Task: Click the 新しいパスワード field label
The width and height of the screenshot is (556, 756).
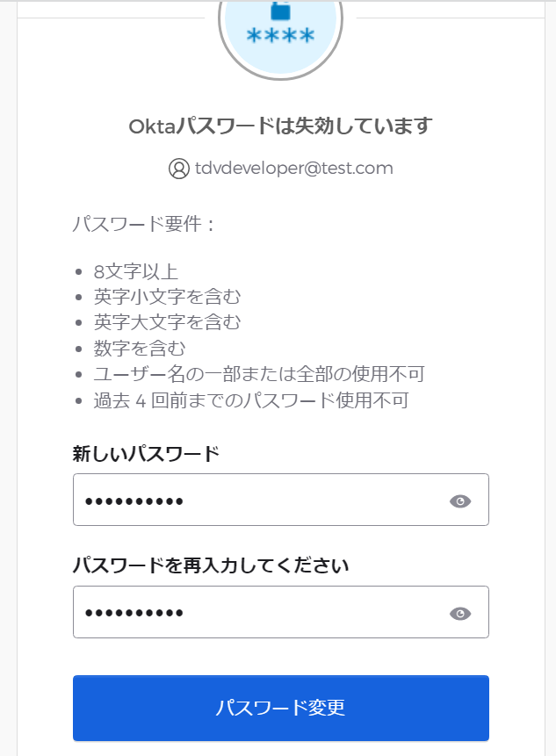Action: coord(146,454)
